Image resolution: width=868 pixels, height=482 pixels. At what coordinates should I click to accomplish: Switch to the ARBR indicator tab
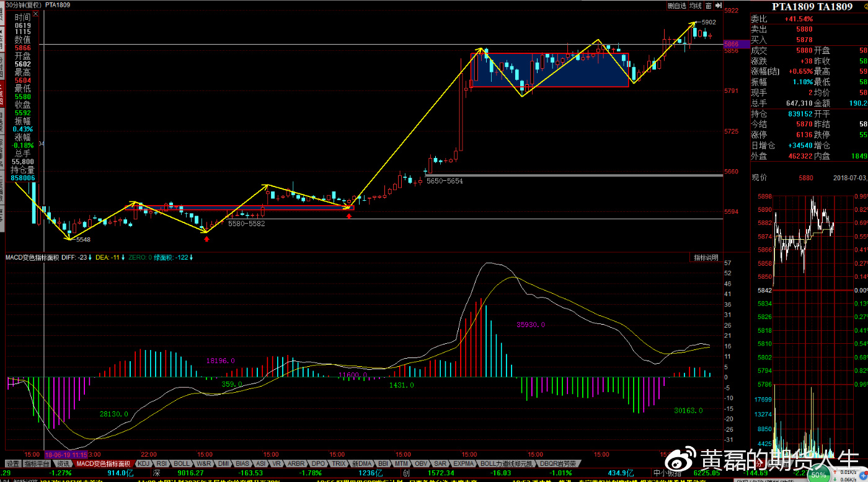point(296,463)
